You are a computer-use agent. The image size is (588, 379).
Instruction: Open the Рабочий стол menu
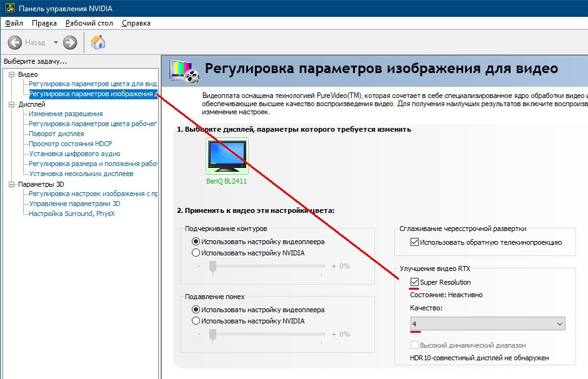point(89,23)
